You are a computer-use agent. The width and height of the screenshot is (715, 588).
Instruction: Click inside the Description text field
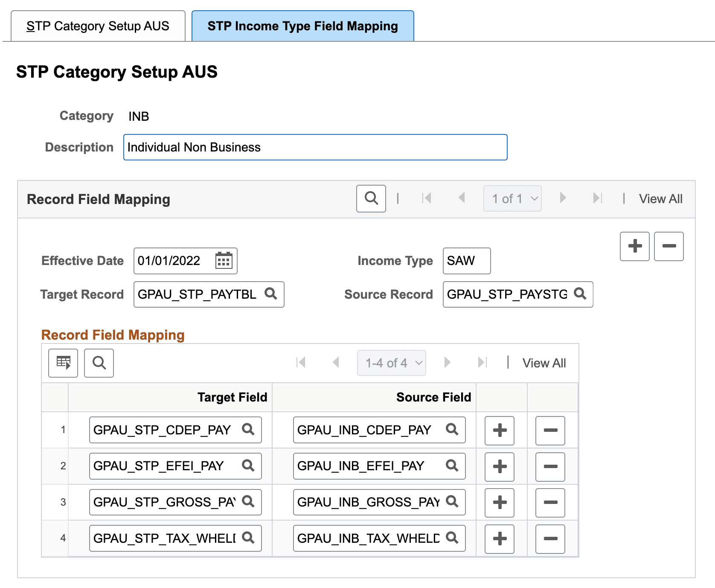coord(315,147)
